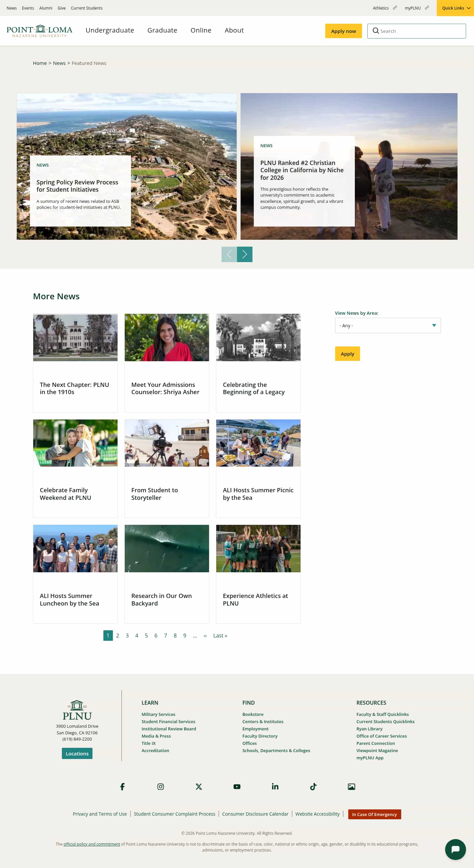Click News in the breadcrumb
The height and width of the screenshot is (868, 474).
coord(59,63)
